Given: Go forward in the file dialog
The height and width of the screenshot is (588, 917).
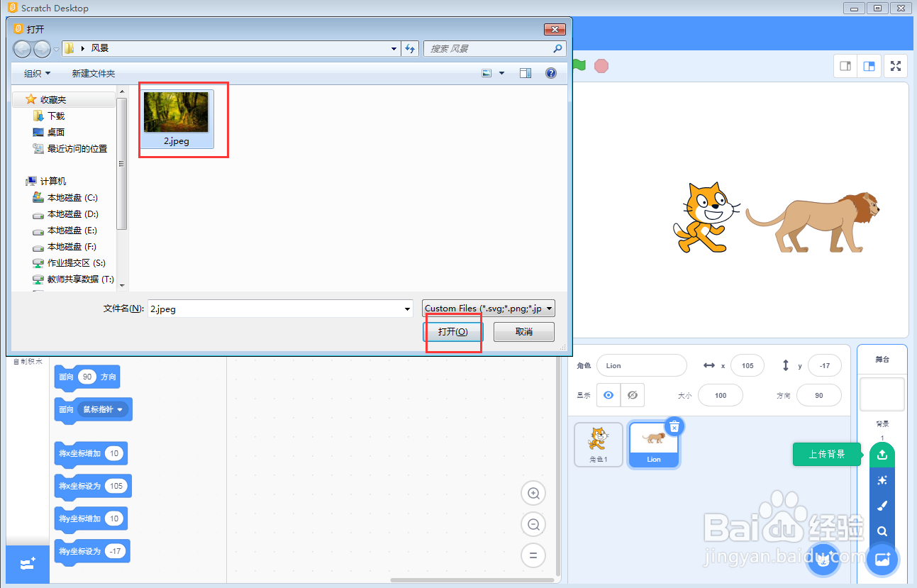Looking at the screenshot, I should [x=42, y=49].
